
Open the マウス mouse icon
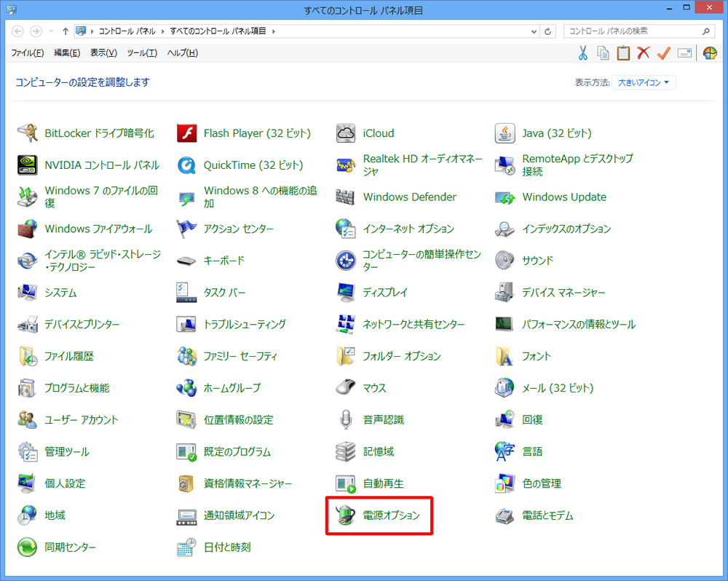[345, 388]
